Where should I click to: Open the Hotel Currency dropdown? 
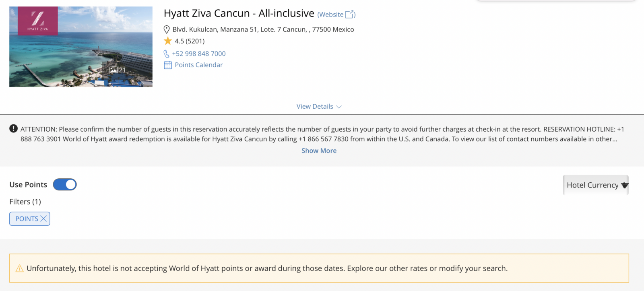click(596, 185)
